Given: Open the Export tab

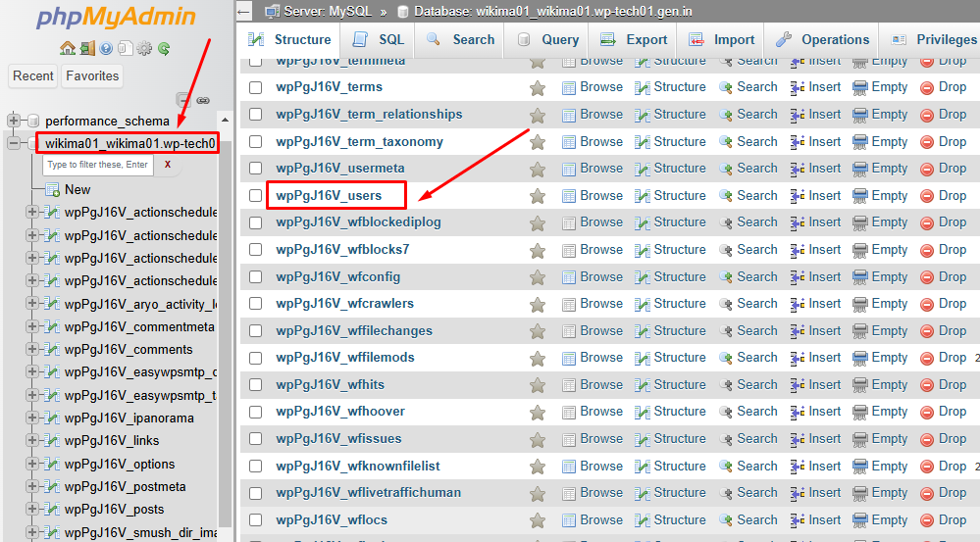Looking at the screenshot, I should tap(634, 40).
